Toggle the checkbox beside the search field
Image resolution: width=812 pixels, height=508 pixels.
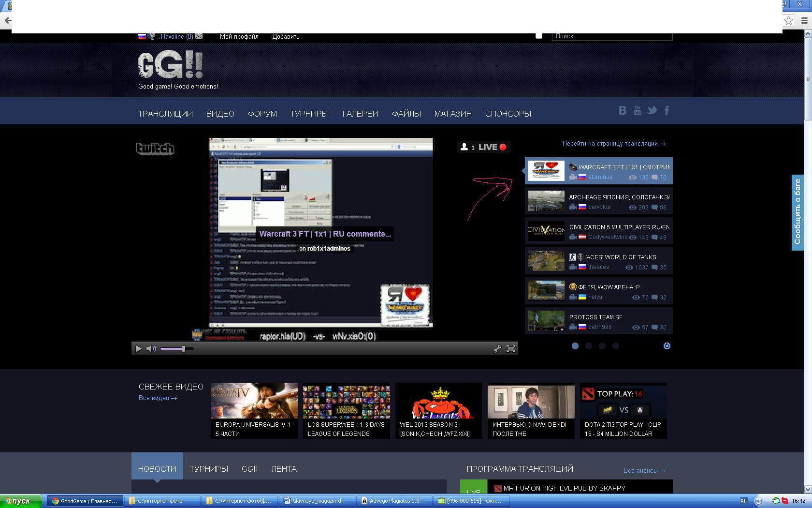tap(539, 36)
